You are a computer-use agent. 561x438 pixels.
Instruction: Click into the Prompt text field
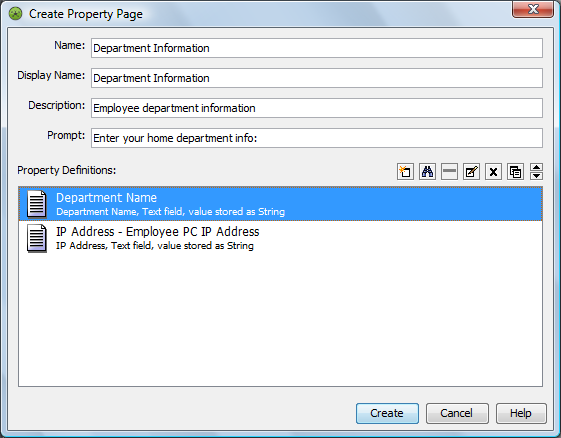pyautogui.click(x=317, y=138)
